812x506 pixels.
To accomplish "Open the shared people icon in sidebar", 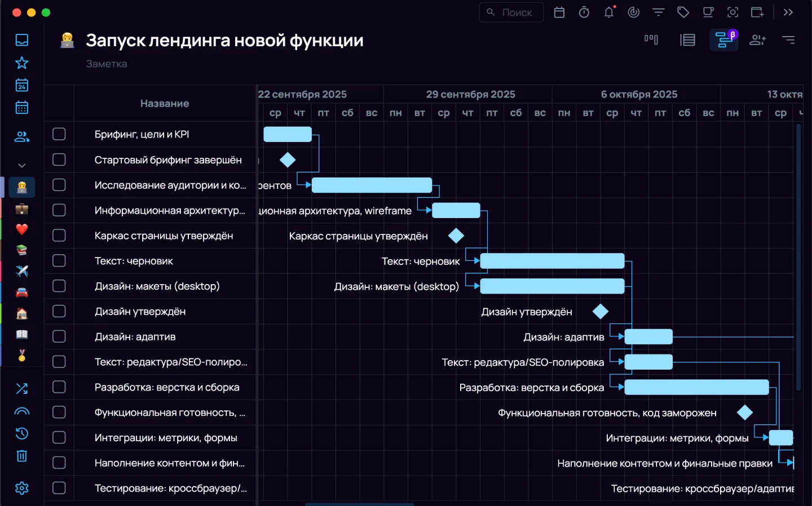I will (22, 136).
